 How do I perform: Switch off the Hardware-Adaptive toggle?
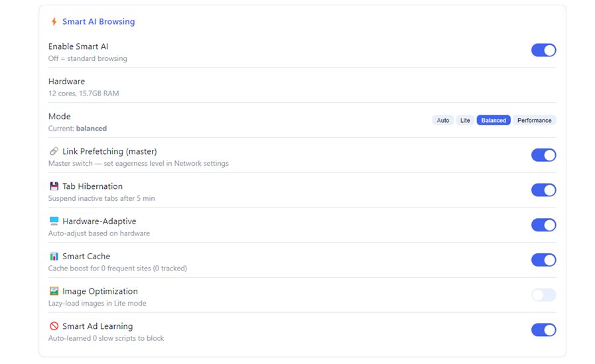tap(543, 225)
